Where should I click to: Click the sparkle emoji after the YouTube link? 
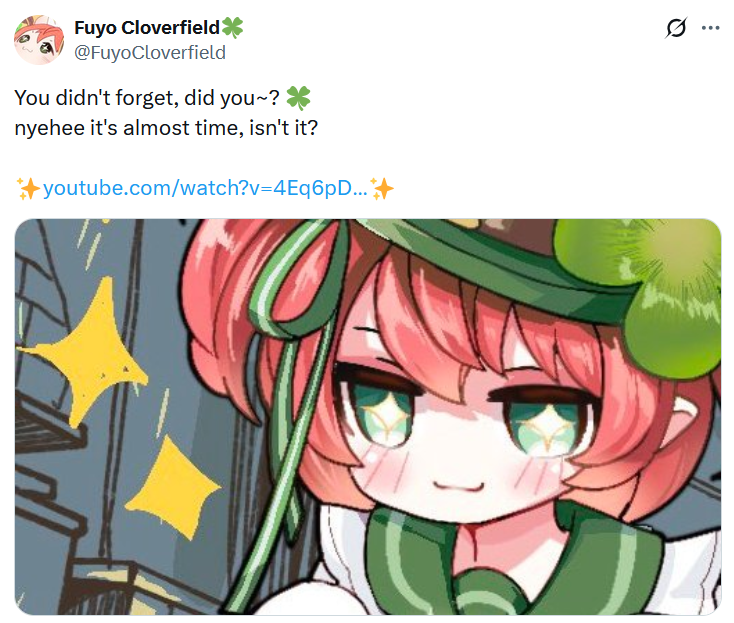382,188
